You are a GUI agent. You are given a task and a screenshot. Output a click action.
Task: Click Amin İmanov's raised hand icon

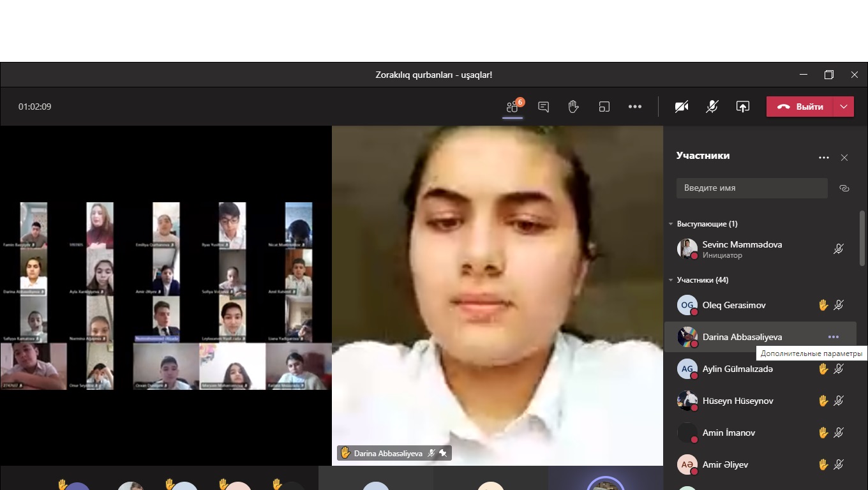[823, 433]
